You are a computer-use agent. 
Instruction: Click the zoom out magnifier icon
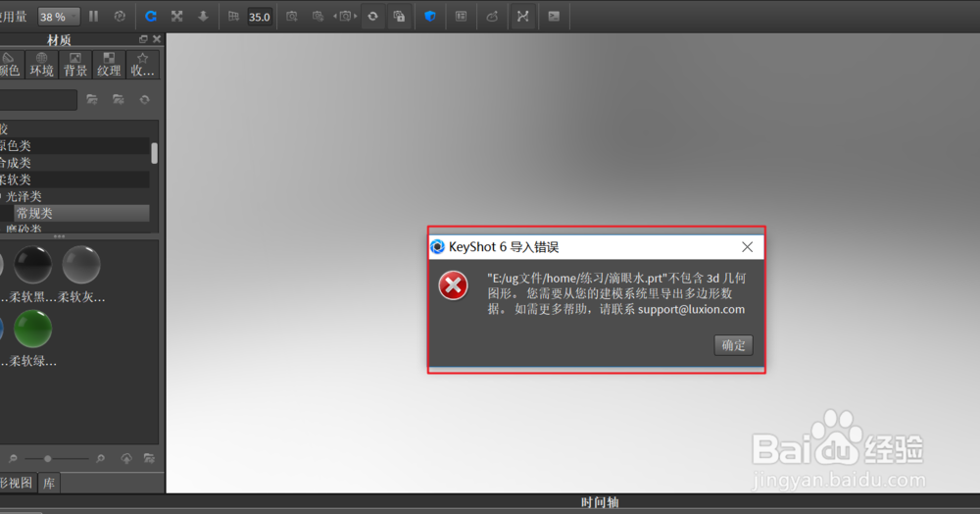13,459
